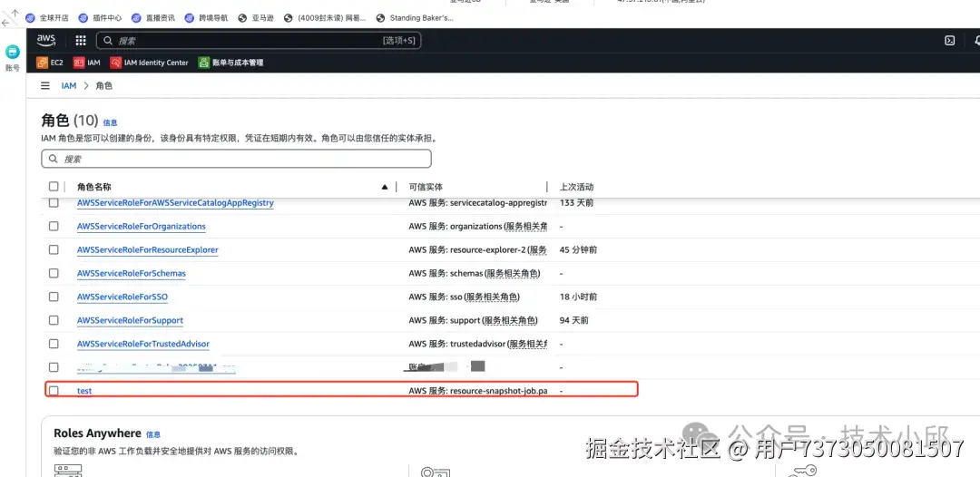Viewport: 980px width, 477px height.
Task: Open AWSServiceRoleForAWSServiceCatalogAppRegistry role link
Action: tap(175, 203)
